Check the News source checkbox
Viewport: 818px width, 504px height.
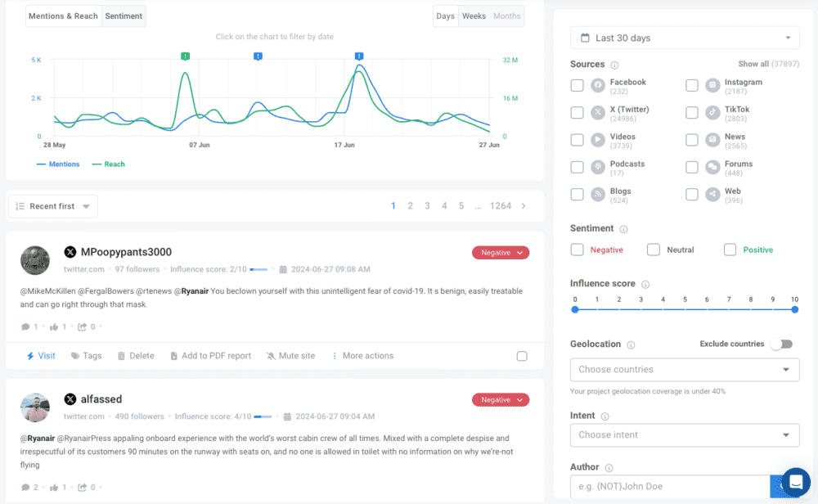coord(692,140)
